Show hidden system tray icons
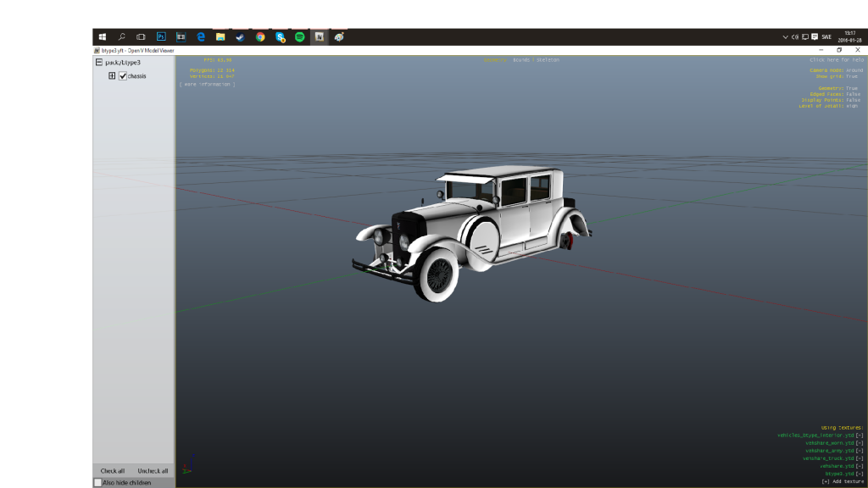This screenshot has height=488, width=868. pos(785,37)
